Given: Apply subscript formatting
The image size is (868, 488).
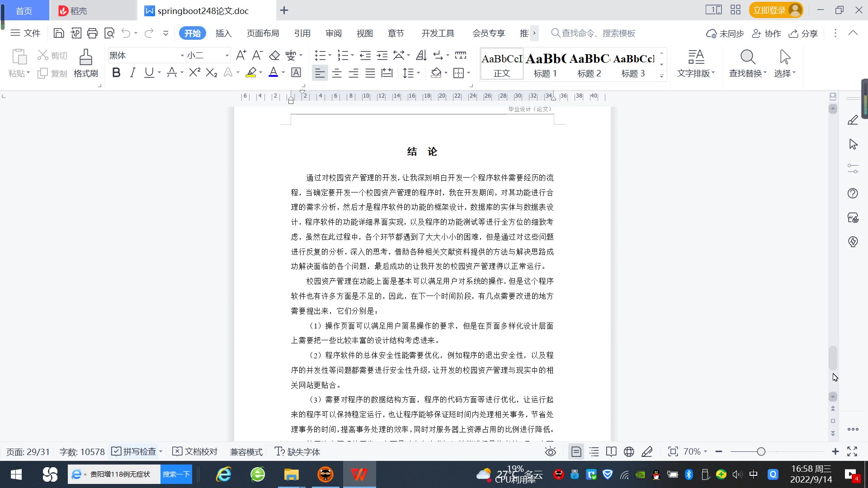Looking at the screenshot, I should (x=212, y=72).
